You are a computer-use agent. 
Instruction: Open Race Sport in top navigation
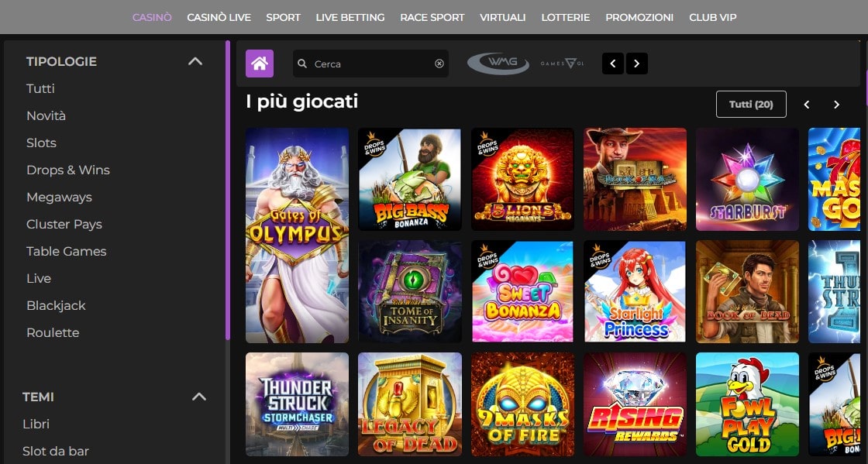tap(432, 17)
